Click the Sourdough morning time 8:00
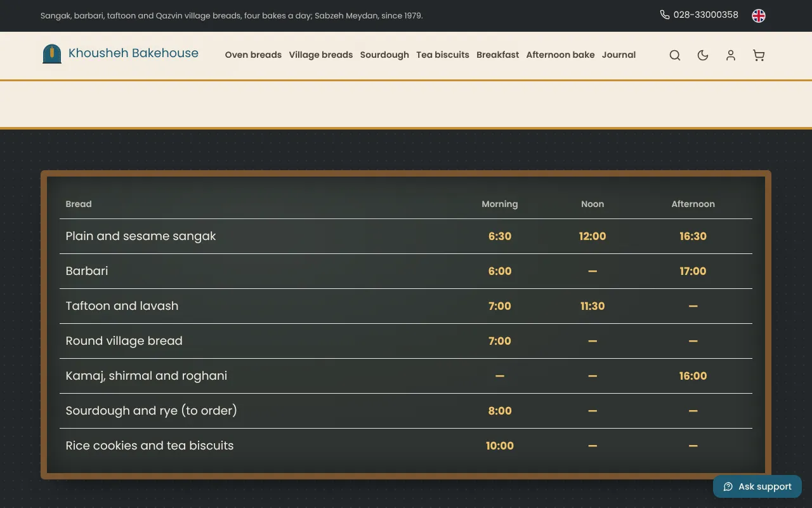812x508 pixels. 500,411
